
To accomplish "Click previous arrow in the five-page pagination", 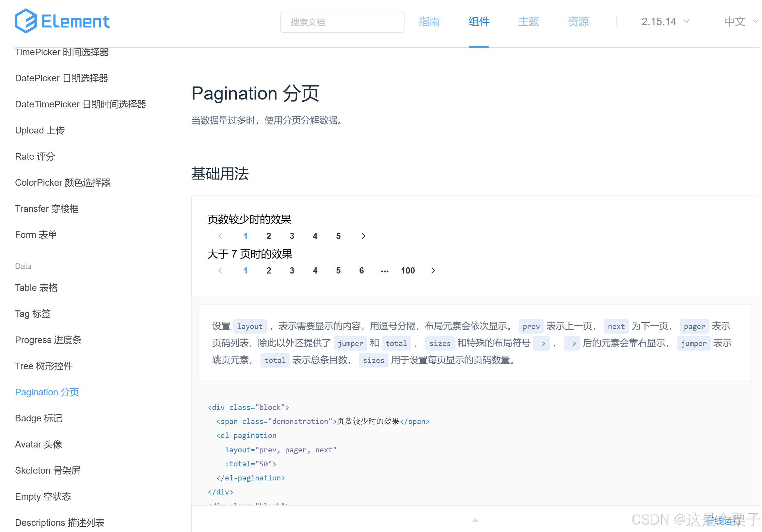I will click(x=220, y=236).
